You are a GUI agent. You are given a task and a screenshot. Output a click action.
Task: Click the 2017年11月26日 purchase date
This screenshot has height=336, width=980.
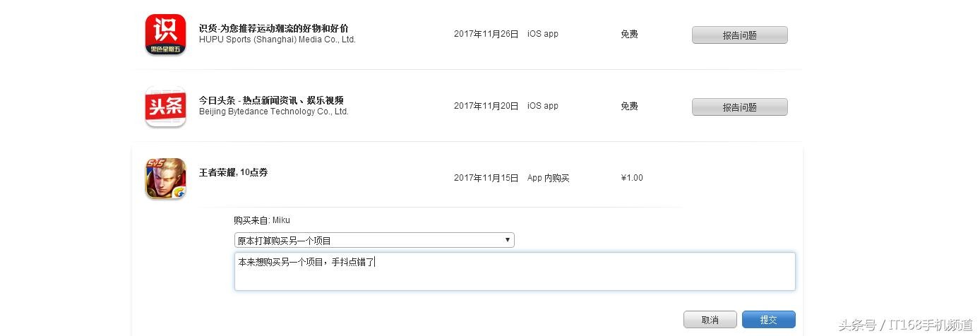[486, 34]
